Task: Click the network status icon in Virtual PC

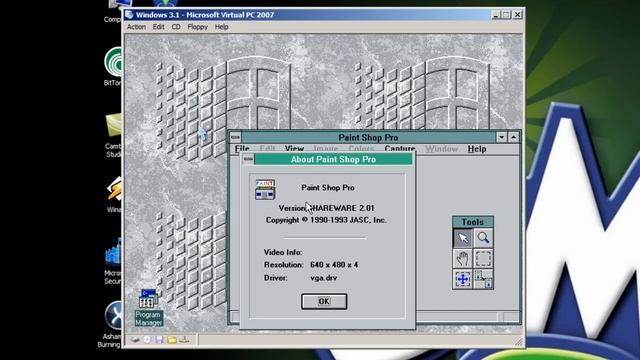Action: point(184,340)
